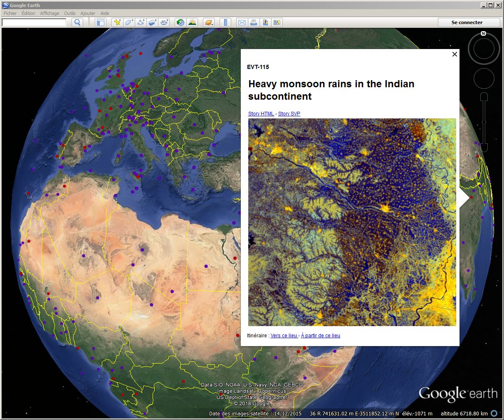Open the Fichier menu

coord(10,13)
